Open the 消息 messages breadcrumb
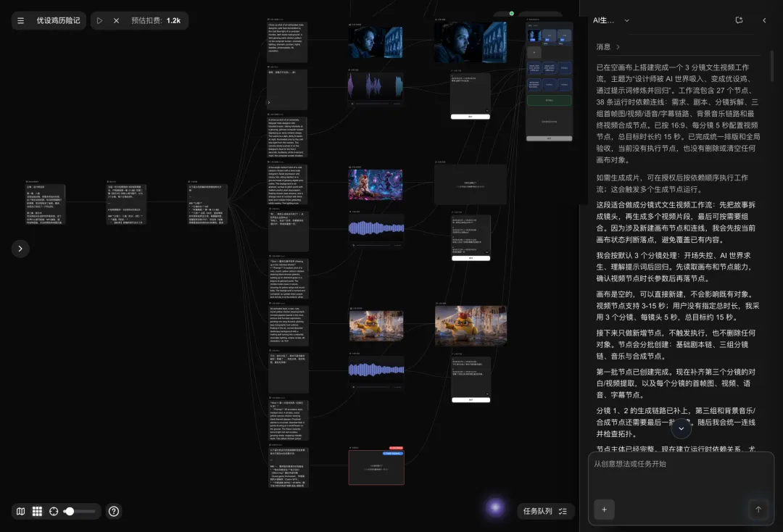The width and height of the screenshot is (783, 532). [x=608, y=47]
